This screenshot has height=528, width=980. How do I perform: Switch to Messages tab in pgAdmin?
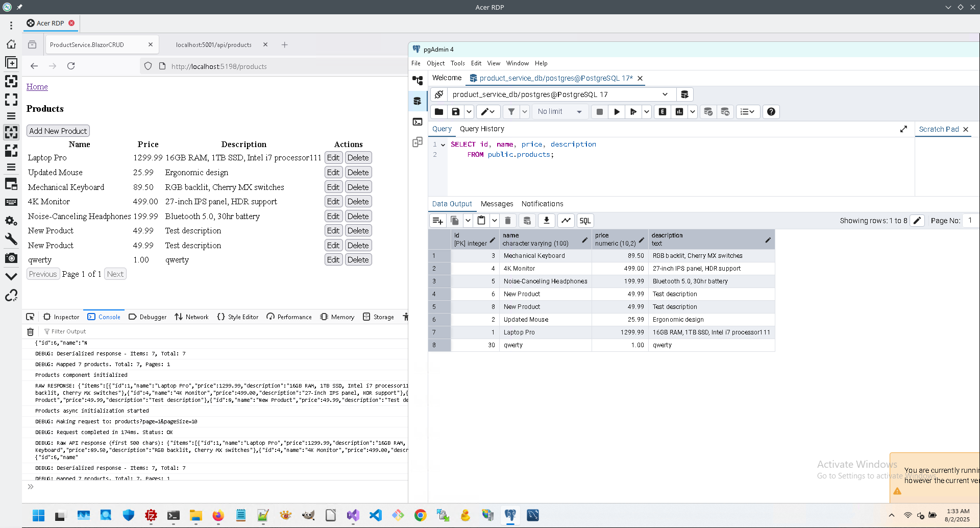[497, 204]
